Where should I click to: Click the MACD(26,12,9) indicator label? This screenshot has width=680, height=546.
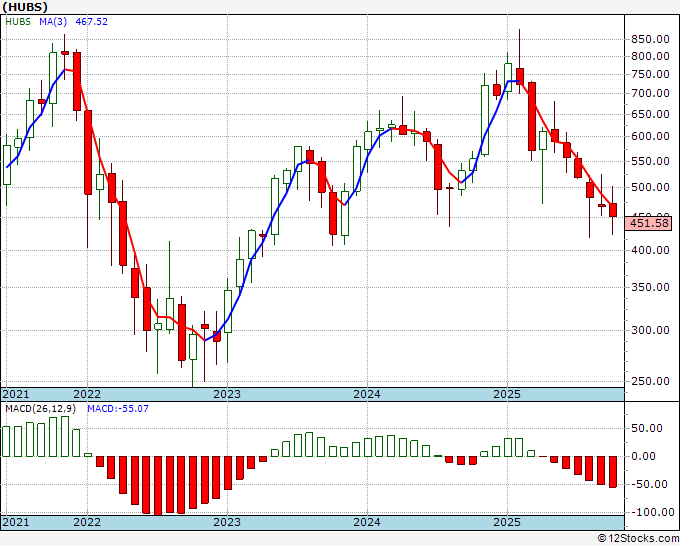43,409
